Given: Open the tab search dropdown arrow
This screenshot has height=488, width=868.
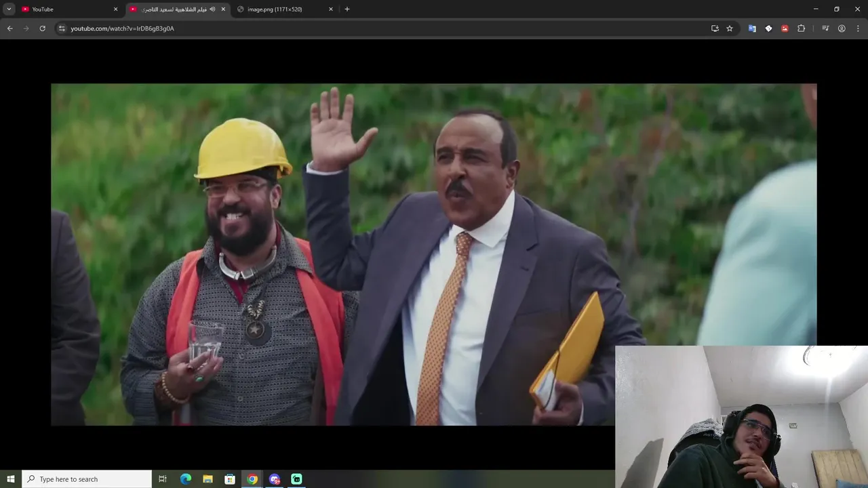Looking at the screenshot, I should pyautogui.click(x=9, y=9).
